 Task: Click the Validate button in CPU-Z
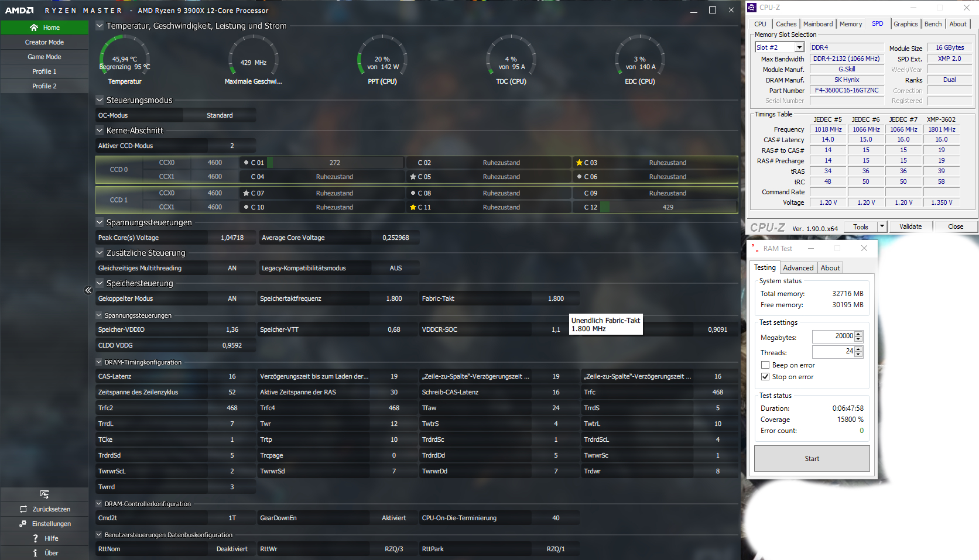[x=910, y=226]
